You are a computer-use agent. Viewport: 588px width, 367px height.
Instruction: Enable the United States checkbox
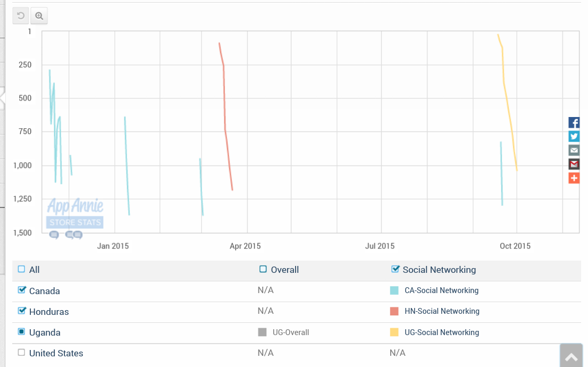(x=22, y=352)
